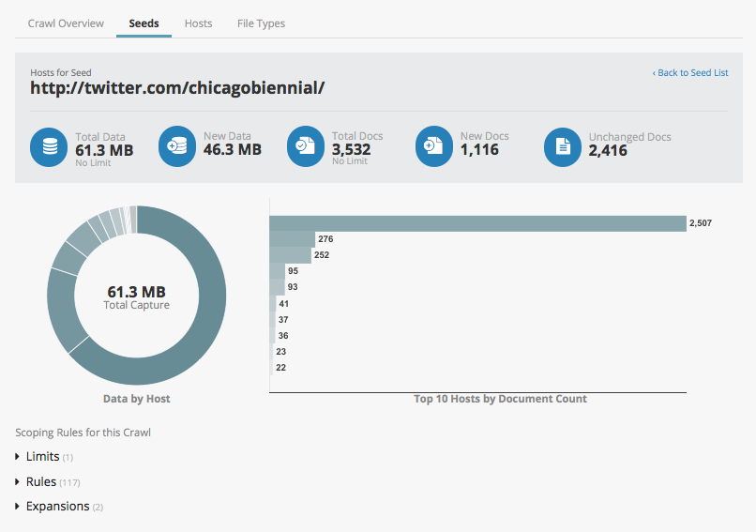Click the bar showing 95 documents
Screen dimensions: 756x532
pyautogui.click(x=277, y=271)
